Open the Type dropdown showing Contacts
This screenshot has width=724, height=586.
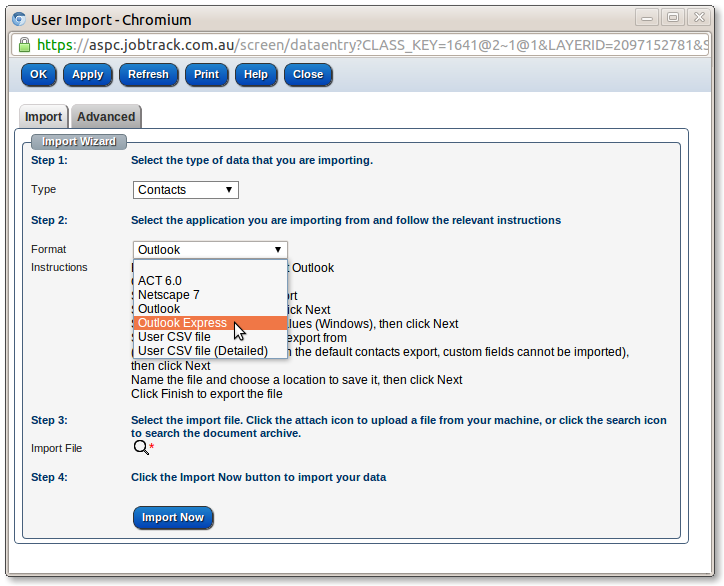coord(186,189)
